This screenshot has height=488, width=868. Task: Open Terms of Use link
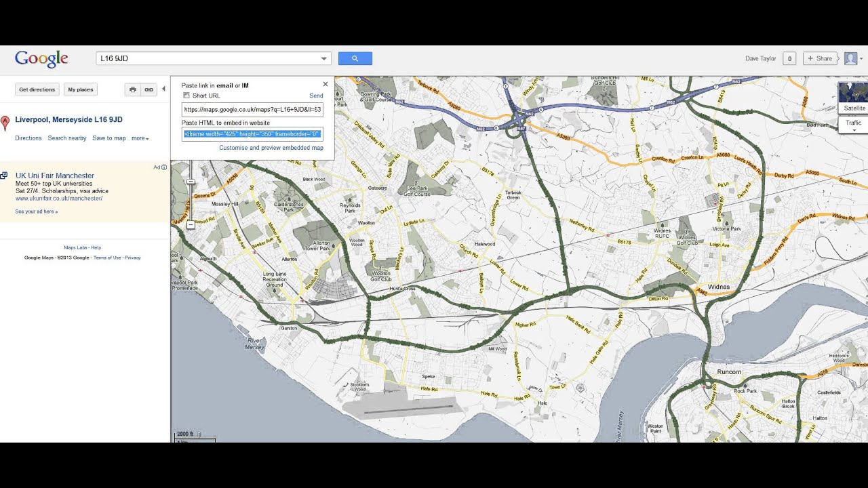(x=107, y=258)
